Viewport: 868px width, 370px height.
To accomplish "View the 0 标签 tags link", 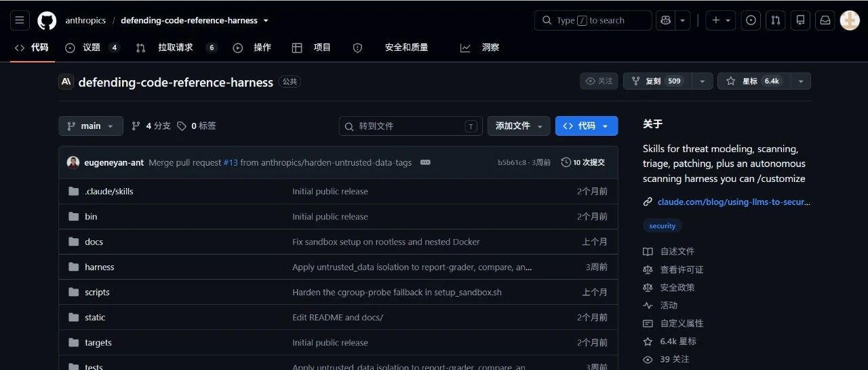I will point(197,126).
